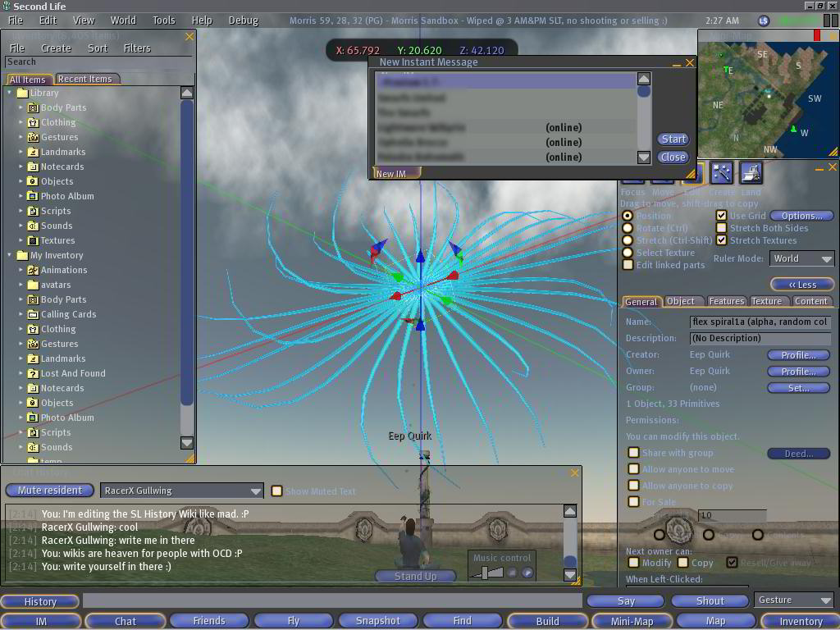Select the Create magic wand tool
This screenshot has height=630, width=840.
pyautogui.click(x=722, y=172)
